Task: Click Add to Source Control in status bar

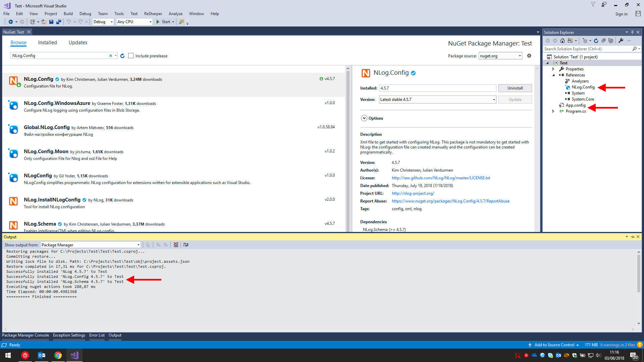Action: 554,345
